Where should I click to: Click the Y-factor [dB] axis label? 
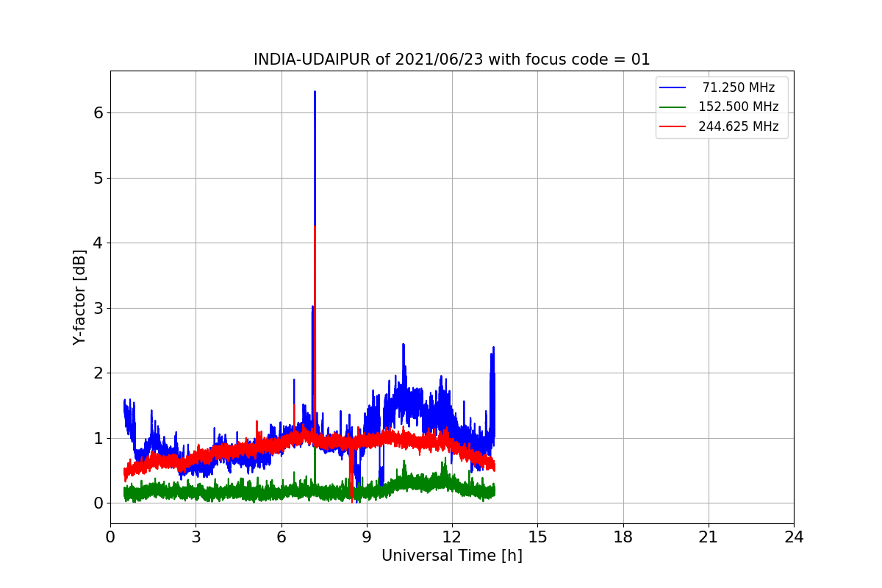80,297
